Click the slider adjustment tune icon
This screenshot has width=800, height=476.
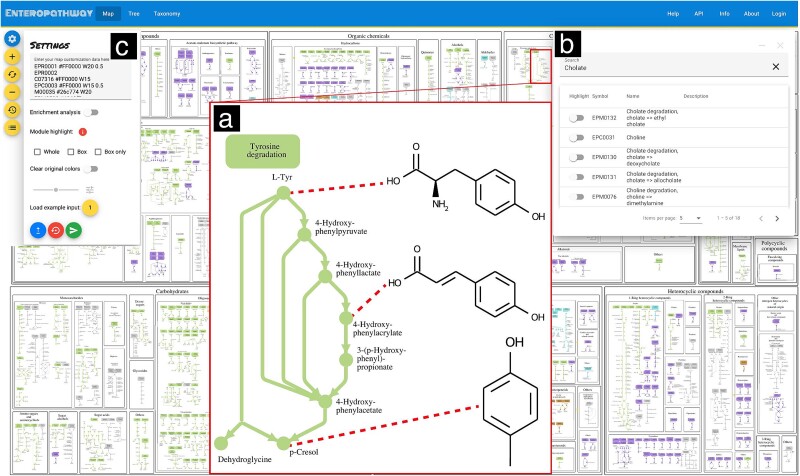(90, 190)
